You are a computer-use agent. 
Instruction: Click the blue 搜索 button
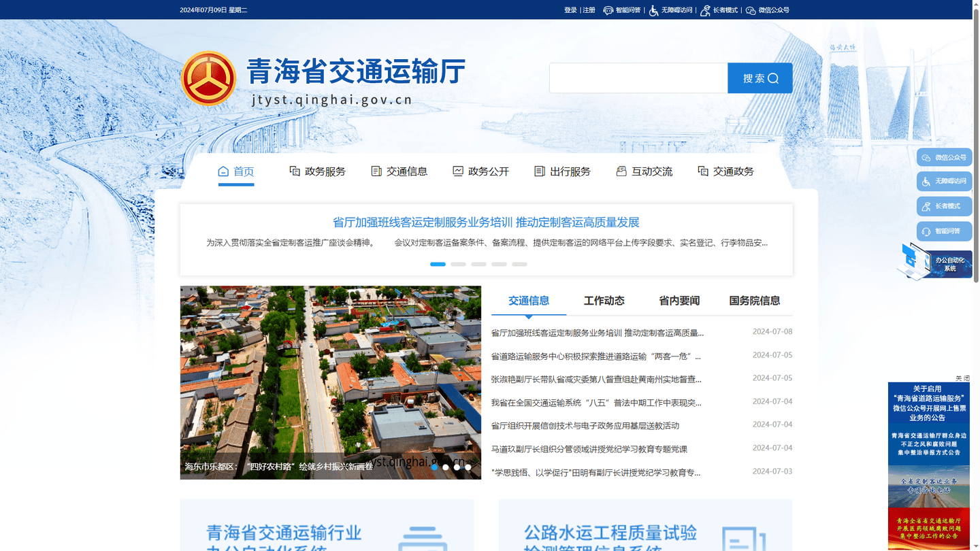pos(760,78)
